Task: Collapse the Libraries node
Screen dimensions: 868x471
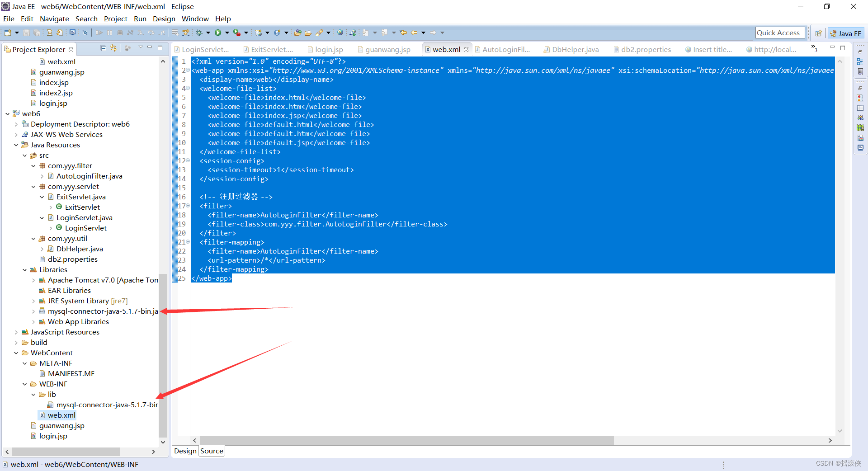Action: (x=25, y=270)
